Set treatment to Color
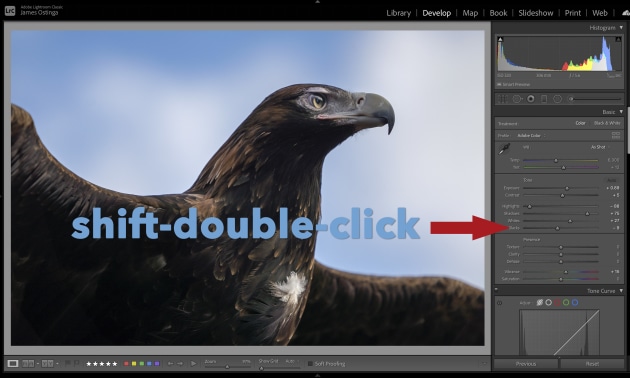The height and width of the screenshot is (378, 630). (x=580, y=123)
